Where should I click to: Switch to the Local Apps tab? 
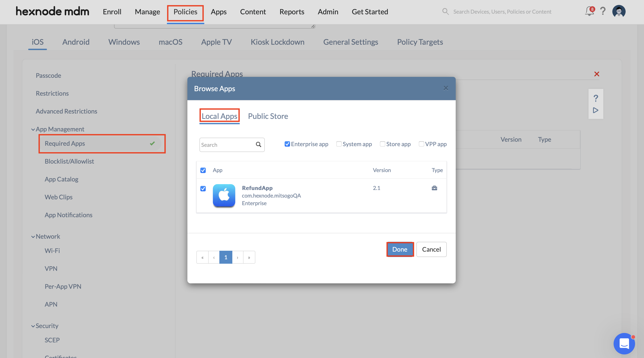pos(219,116)
